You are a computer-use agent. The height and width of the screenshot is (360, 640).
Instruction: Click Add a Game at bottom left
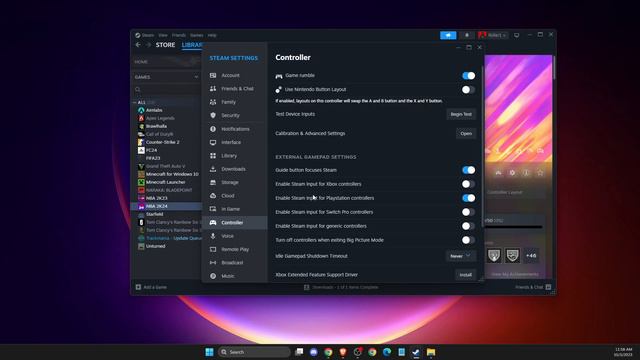tap(151, 287)
